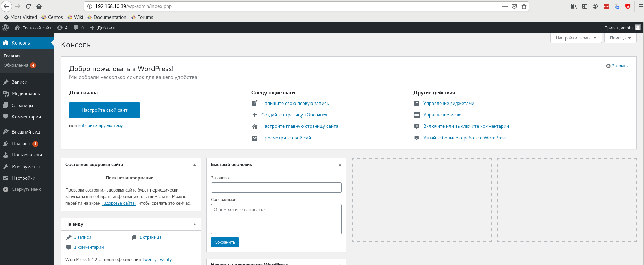
Task: Click the browser Back arrow button
Action: pos(6,6)
